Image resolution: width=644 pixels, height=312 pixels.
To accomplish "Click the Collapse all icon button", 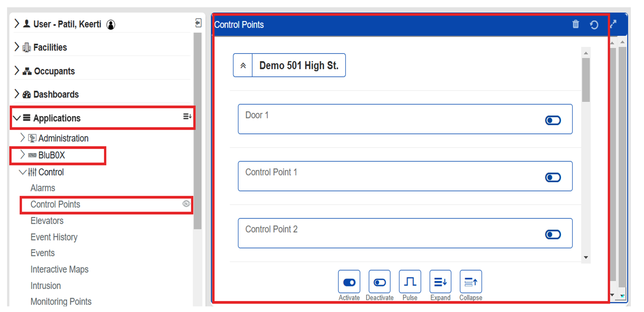I will [470, 282].
